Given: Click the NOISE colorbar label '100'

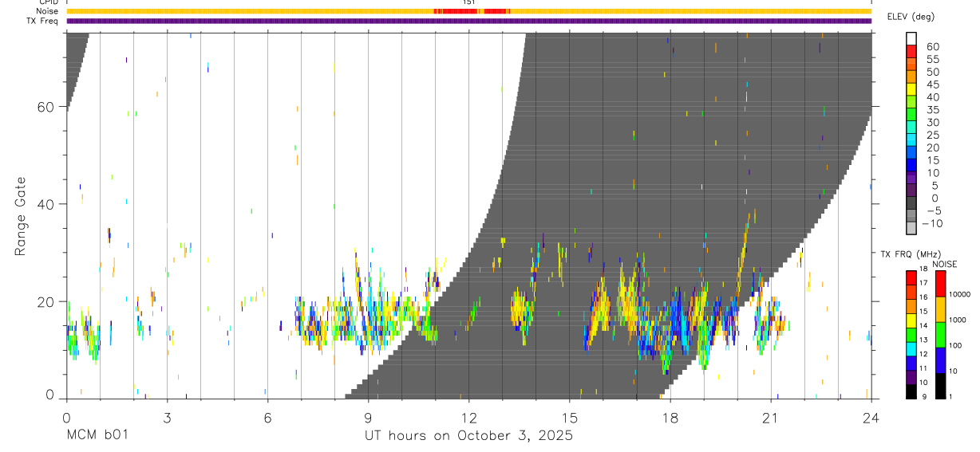Looking at the screenshot, I should [954, 346].
